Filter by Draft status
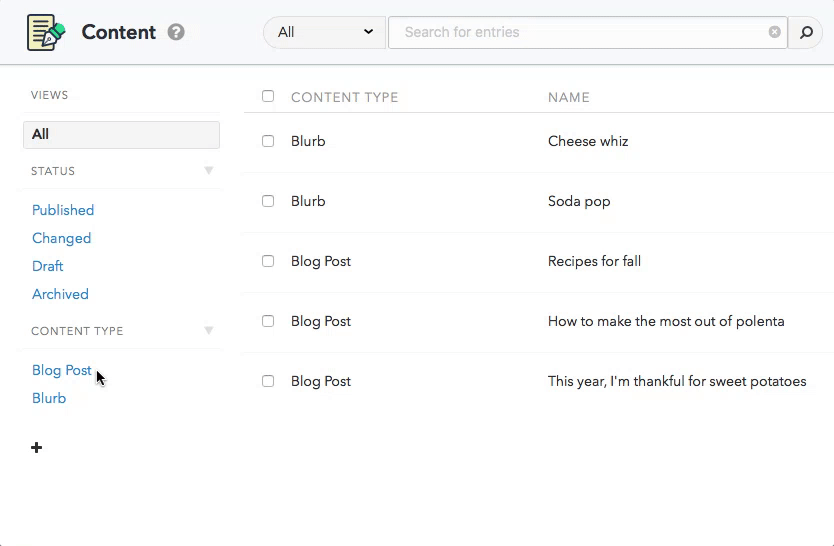The image size is (834, 546). click(x=47, y=266)
